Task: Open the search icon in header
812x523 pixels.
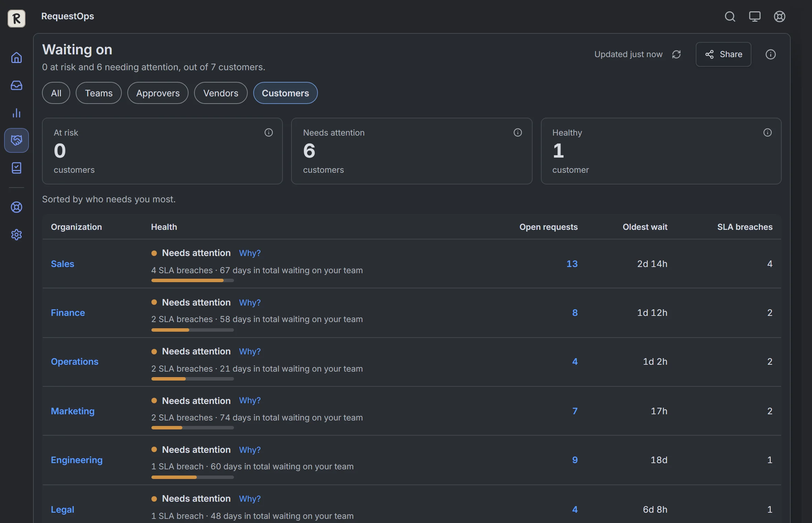Action: point(730,17)
